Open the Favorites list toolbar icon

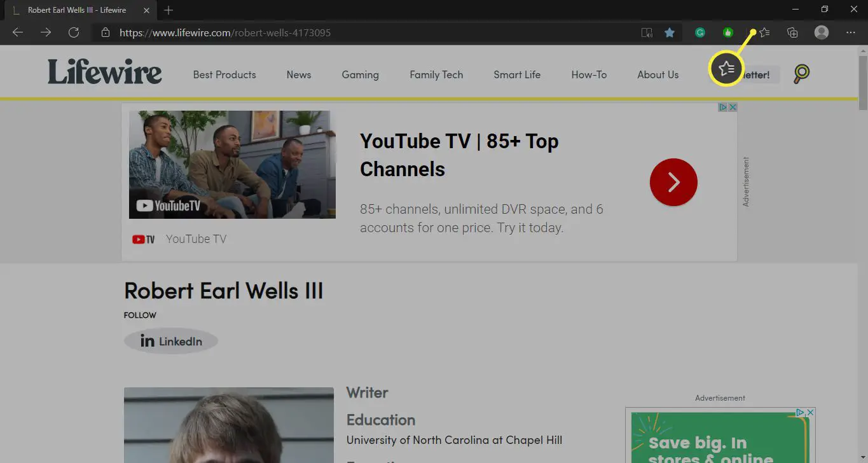(x=764, y=32)
